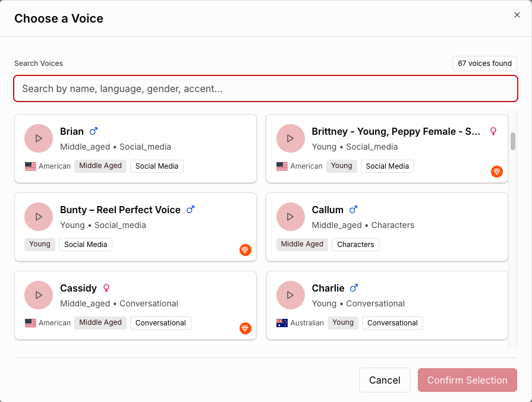Select the Bunty – Reel Perfect Voice title
Viewport: 532px width, 402px height.
pyautogui.click(x=120, y=210)
